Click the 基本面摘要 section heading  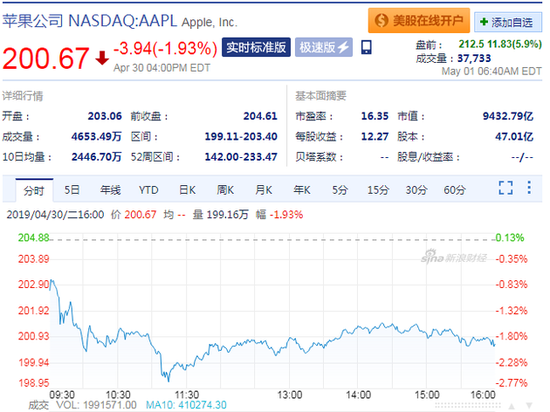(x=321, y=96)
